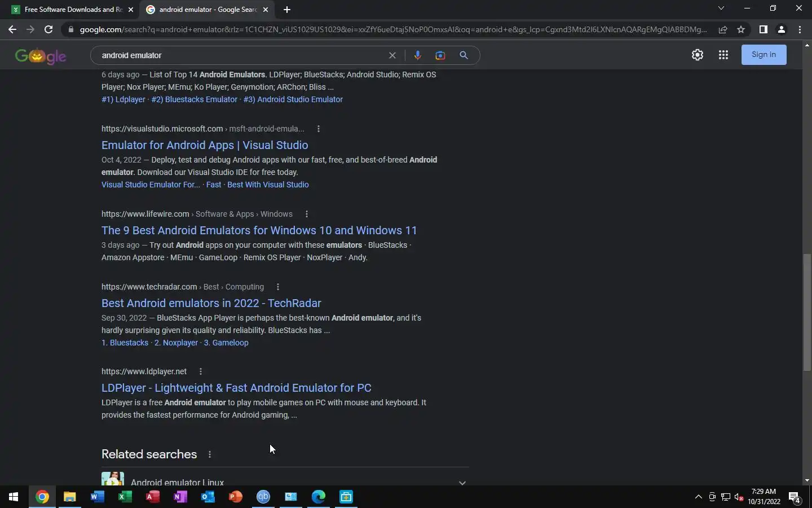Image resolution: width=812 pixels, height=508 pixels.
Task: Go back to previous page
Action: [12, 29]
